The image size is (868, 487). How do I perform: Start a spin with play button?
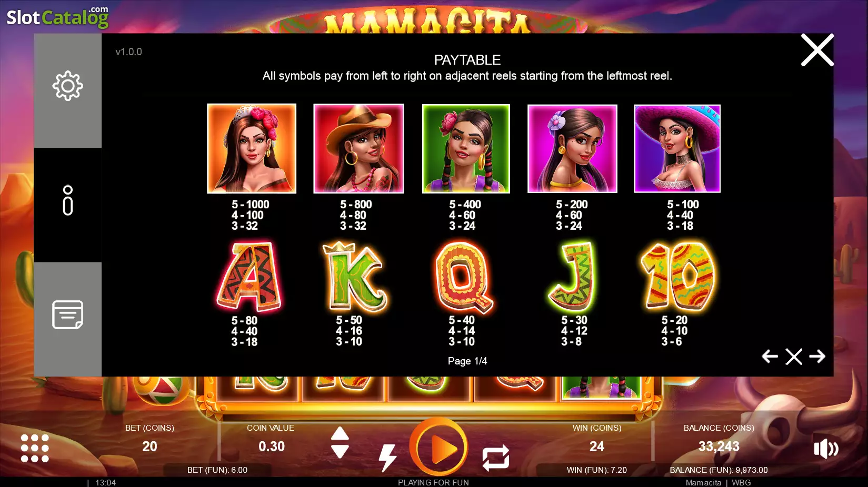(438, 448)
